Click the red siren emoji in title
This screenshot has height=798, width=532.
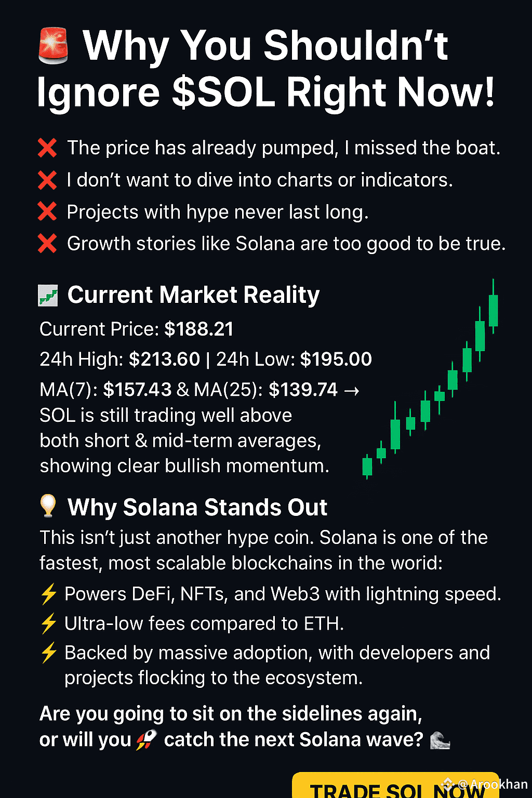54,46
